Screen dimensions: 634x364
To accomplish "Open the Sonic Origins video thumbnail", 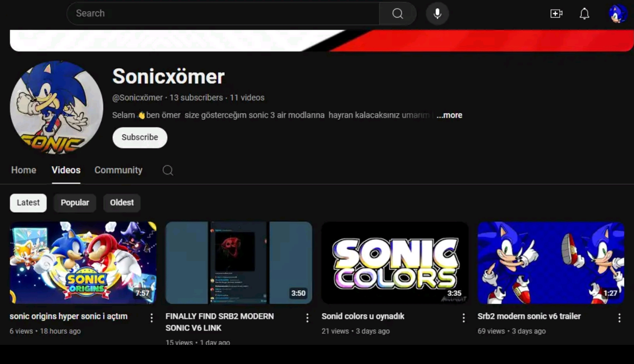I will click(x=83, y=263).
